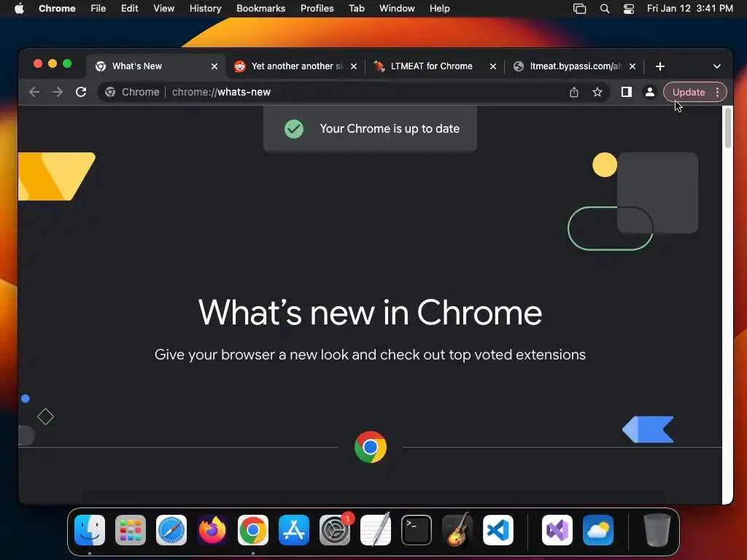Open Spotlight search in menu bar
This screenshot has width=747, height=560.
tap(605, 8)
